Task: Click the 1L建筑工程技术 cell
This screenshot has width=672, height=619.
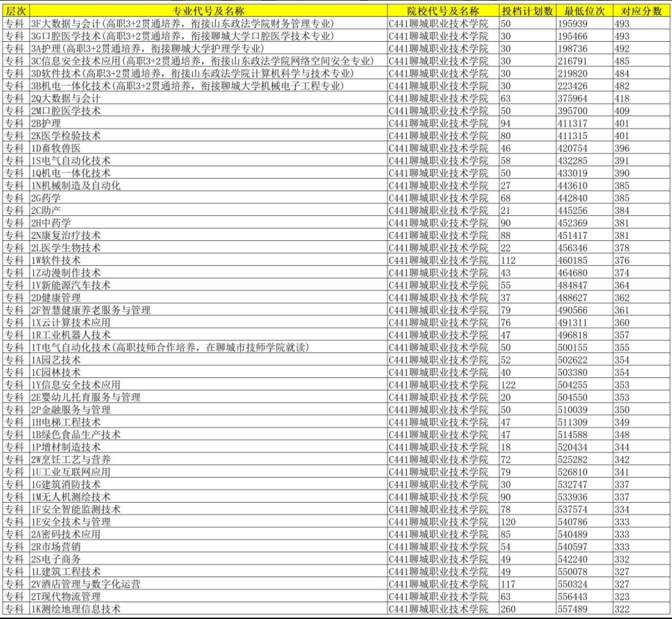Action: pyautogui.click(x=208, y=570)
